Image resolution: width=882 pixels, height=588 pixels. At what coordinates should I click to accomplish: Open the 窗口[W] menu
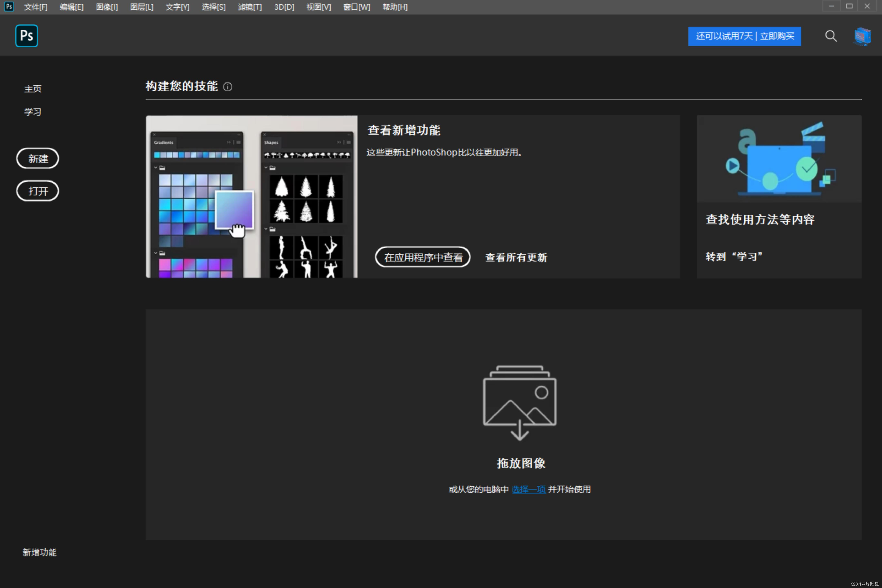(x=357, y=7)
